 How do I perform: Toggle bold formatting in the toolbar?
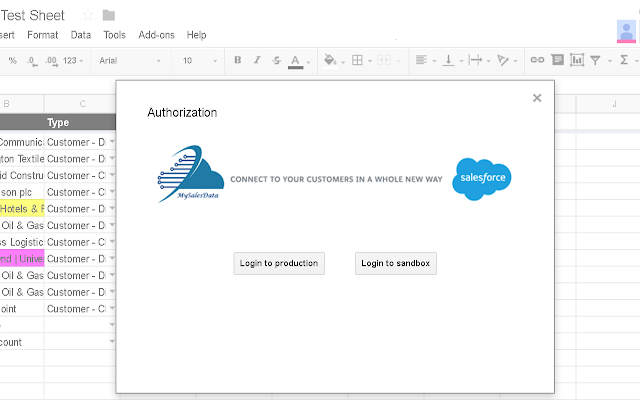point(238,60)
